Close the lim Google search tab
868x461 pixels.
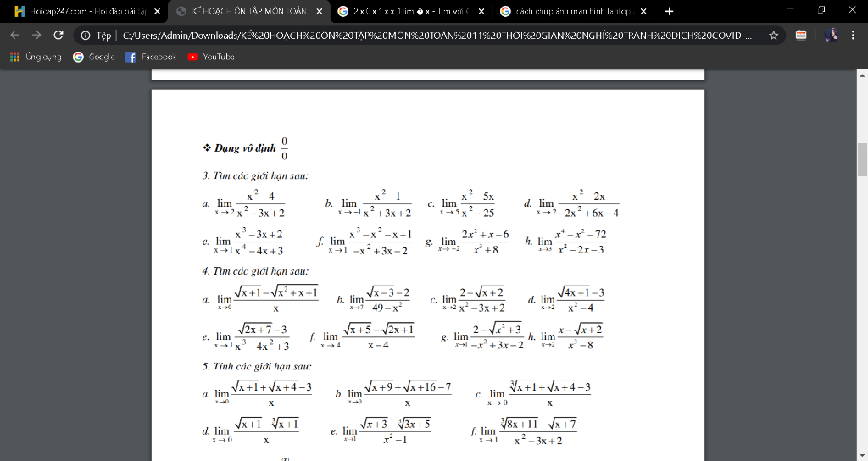click(481, 11)
